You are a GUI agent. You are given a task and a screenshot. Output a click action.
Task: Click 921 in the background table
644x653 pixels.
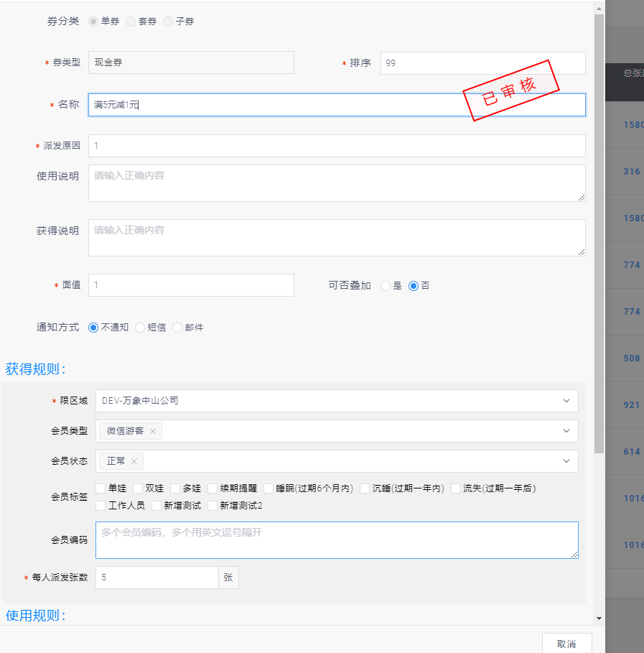pyautogui.click(x=632, y=405)
